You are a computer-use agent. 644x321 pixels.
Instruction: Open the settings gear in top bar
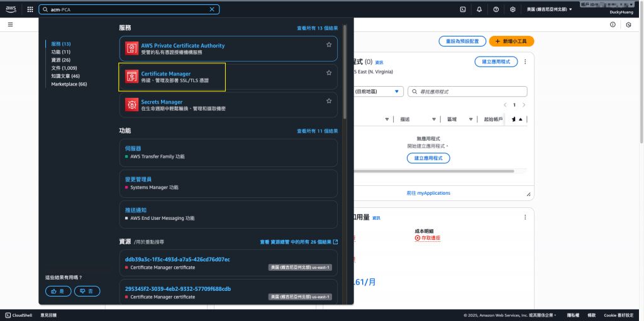[513, 9]
